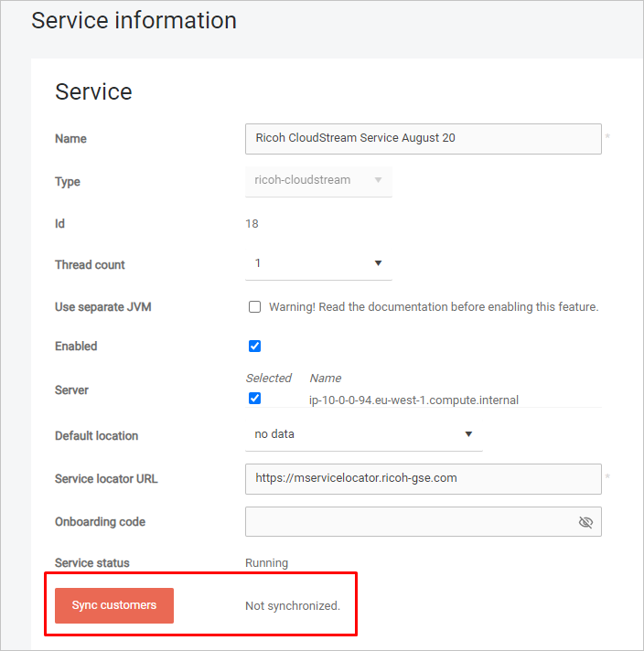Expand the Default location dropdown arrow

(468, 434)
